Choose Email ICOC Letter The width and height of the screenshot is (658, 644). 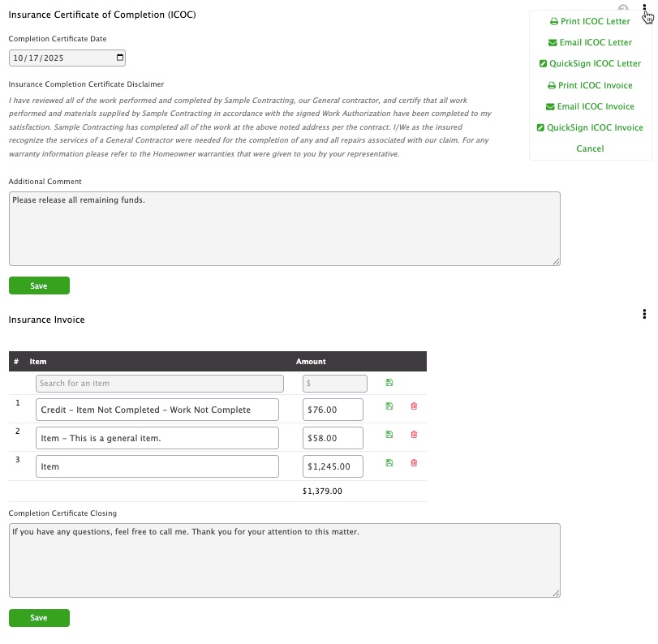pos(590,42)
